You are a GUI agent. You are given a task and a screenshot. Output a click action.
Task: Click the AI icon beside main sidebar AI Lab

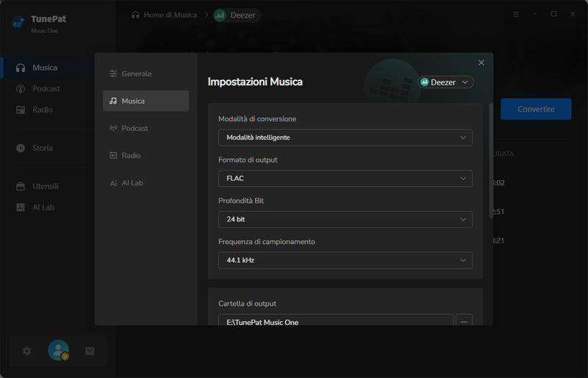[x=21, y=207]
